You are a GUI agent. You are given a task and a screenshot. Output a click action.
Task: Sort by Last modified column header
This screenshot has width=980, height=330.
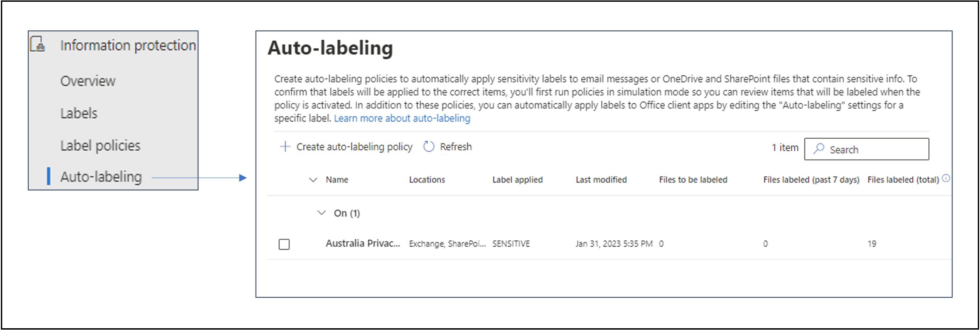(x=601, y=180)
